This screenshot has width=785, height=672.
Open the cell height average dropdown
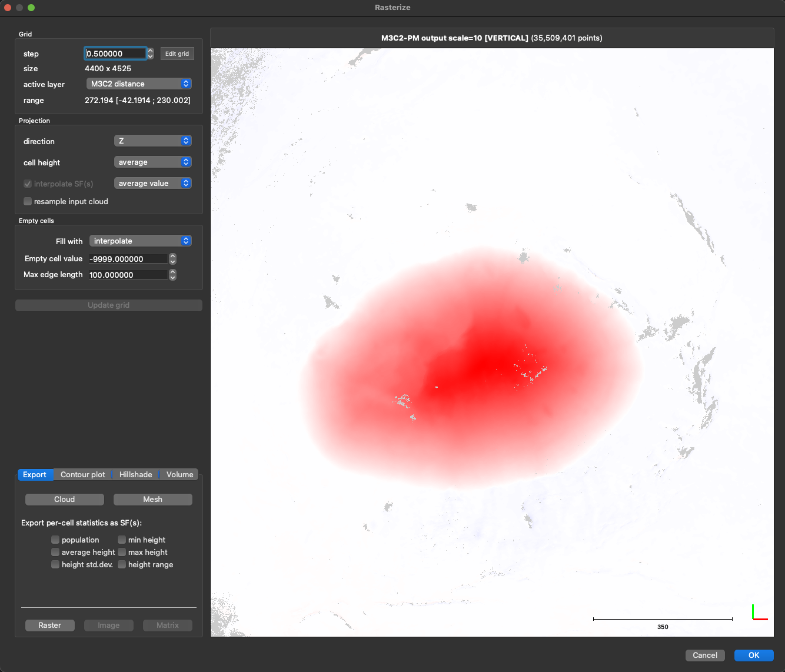coord(152,162)
